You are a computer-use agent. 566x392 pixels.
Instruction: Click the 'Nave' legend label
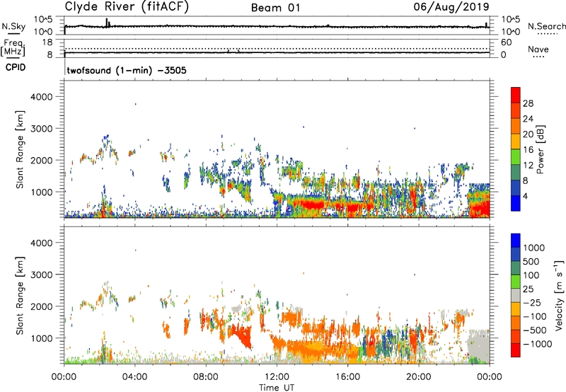(x=538, y=50)
